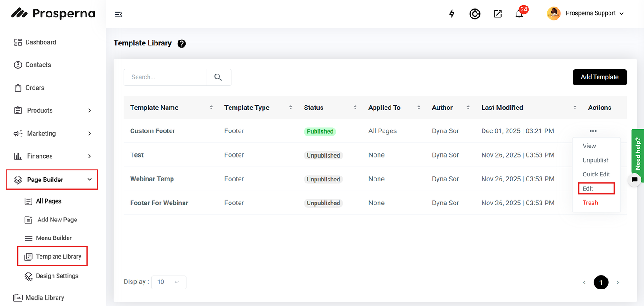Expand the Products sidebar submenu
Screen dimensions: 644x306
click(x=89, y=111)
